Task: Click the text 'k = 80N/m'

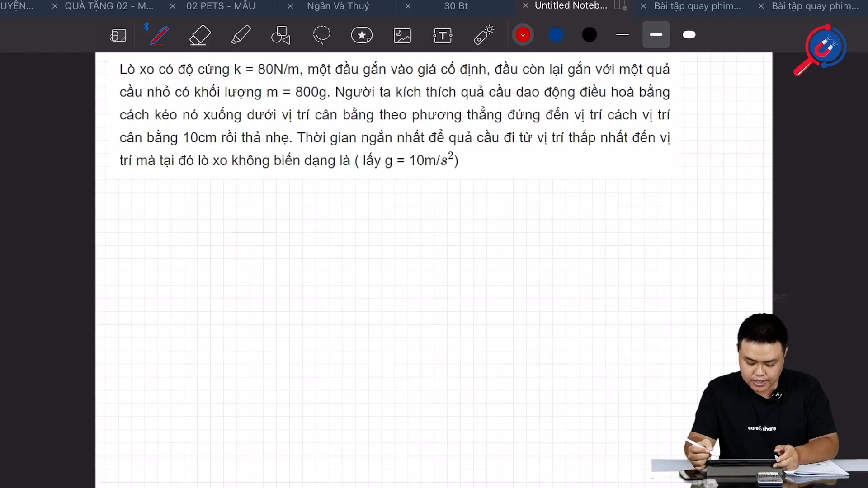Action: (267, 69)
